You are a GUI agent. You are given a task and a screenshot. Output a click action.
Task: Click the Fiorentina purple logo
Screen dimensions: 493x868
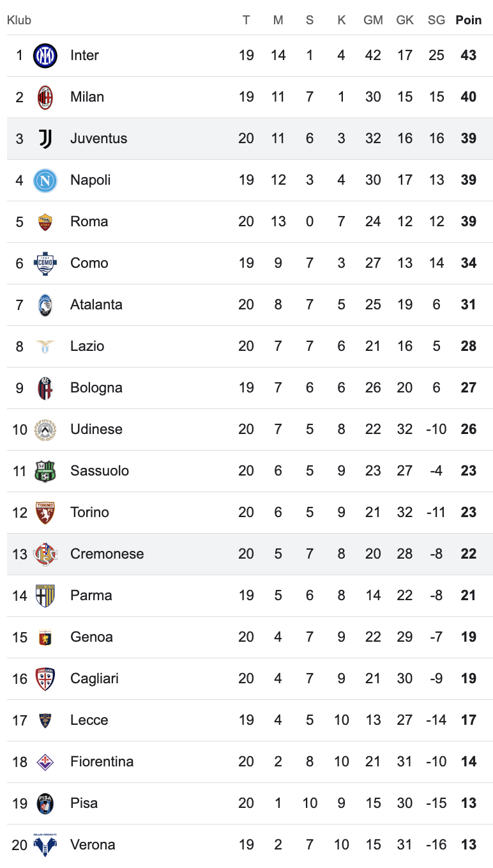45,762
